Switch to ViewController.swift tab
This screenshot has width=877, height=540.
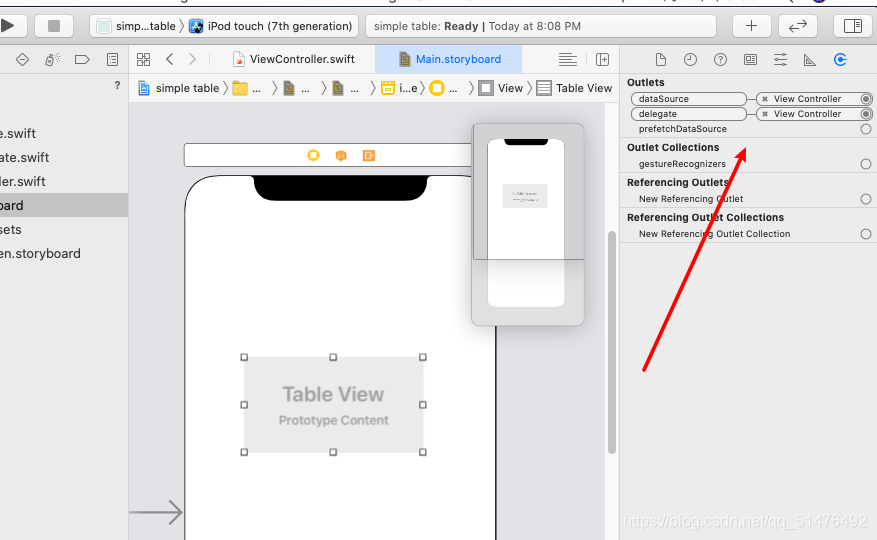point(294,59)
